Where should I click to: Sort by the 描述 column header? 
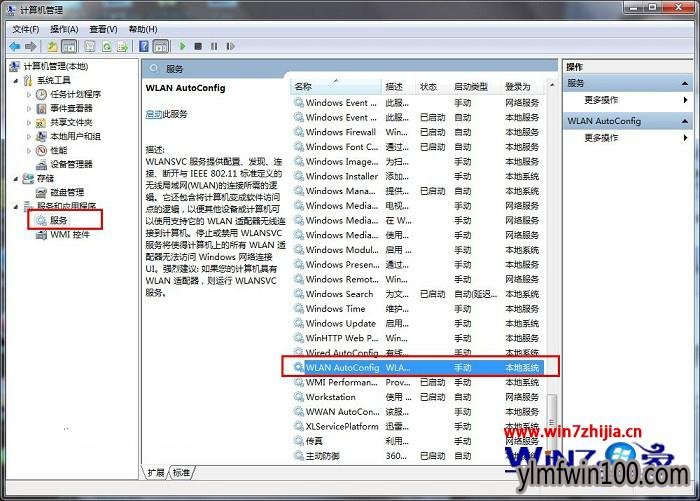400,87
